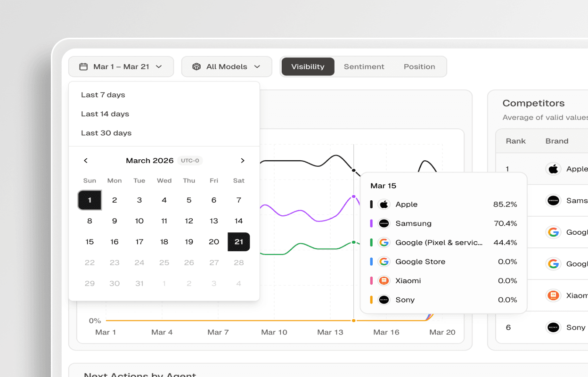Select the Last 7 days preset
The height and width of the screenshot is (377, 588).
pyautogui.click(x=103, y=95)
